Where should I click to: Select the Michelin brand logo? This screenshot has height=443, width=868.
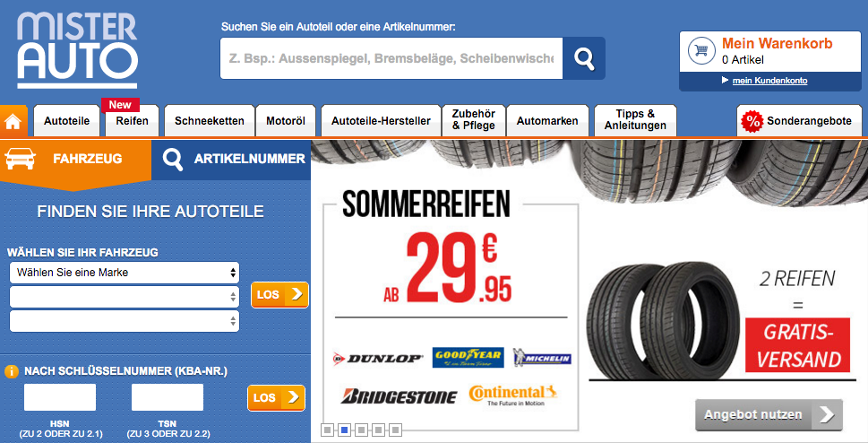542,358
